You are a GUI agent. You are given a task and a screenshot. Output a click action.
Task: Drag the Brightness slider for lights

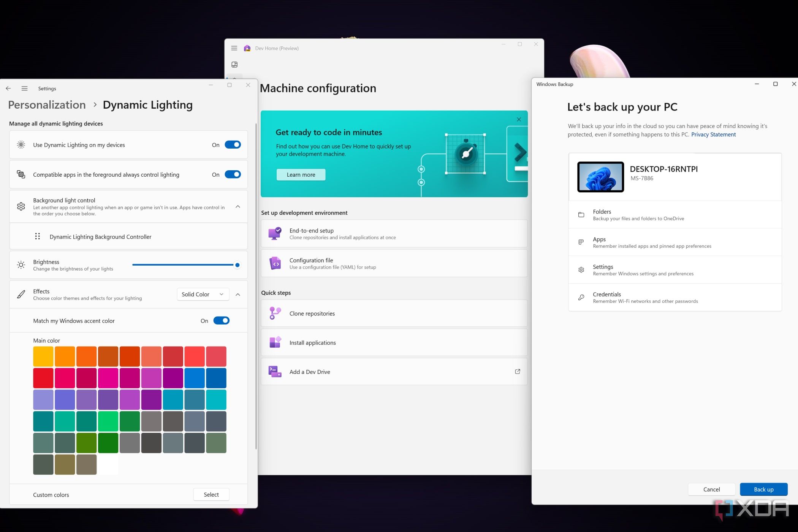(237, 265)
